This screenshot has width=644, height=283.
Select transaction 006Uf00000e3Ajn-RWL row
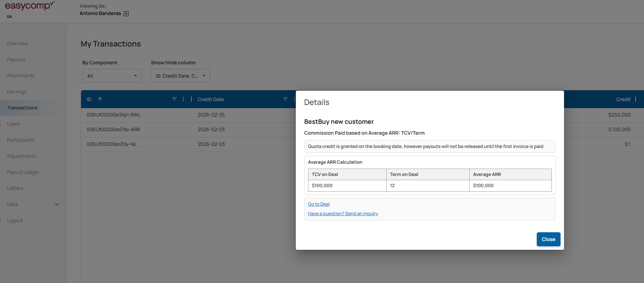tap(114, 115)
